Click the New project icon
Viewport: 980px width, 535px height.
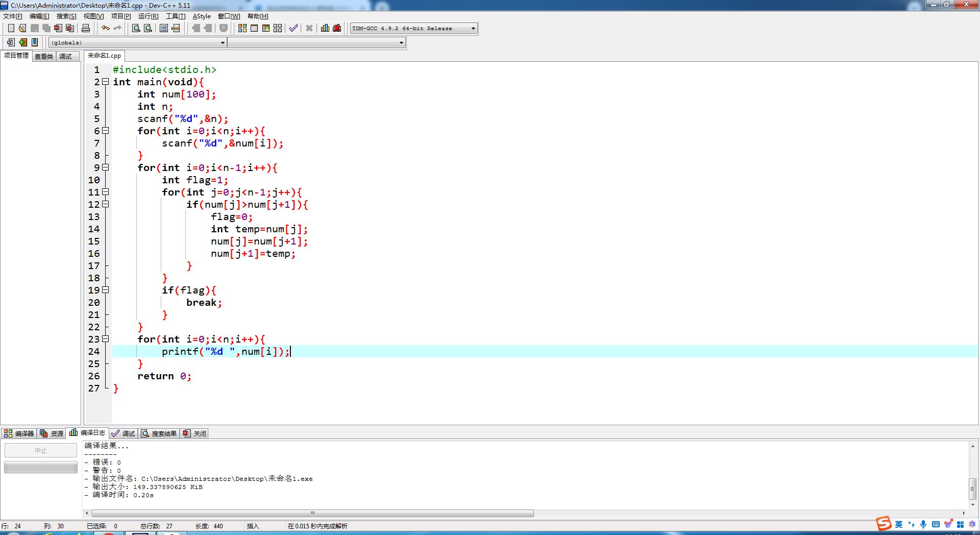[11, 42]
